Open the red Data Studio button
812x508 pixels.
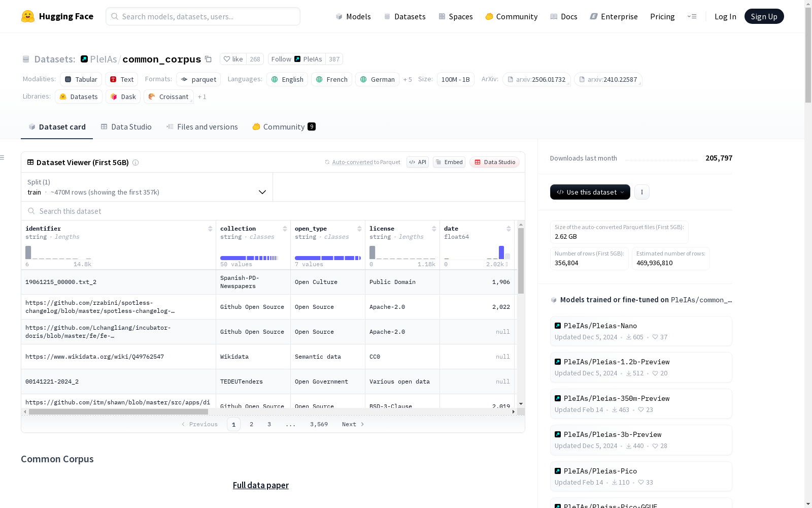(x=494, y=162)
